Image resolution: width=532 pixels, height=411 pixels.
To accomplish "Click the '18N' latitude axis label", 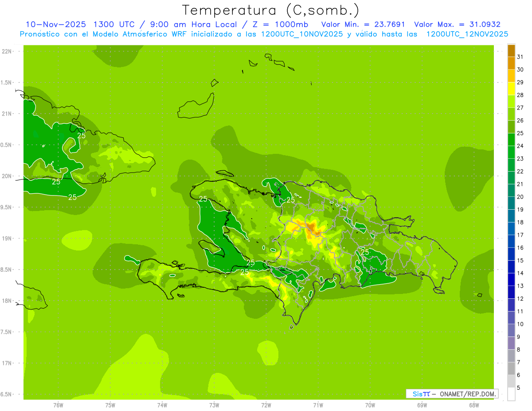I will click(6, 301).
